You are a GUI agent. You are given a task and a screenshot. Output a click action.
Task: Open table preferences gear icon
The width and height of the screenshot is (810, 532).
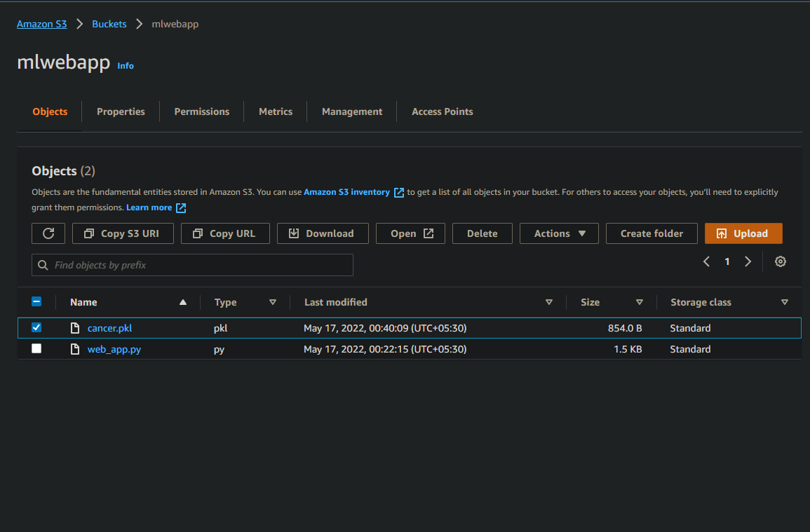click(x=780, y=262)
